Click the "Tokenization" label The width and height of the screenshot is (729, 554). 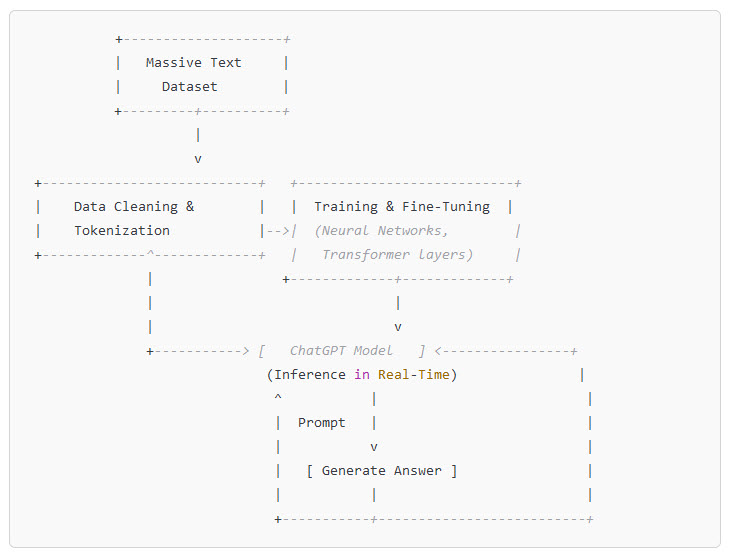[122, 231]
